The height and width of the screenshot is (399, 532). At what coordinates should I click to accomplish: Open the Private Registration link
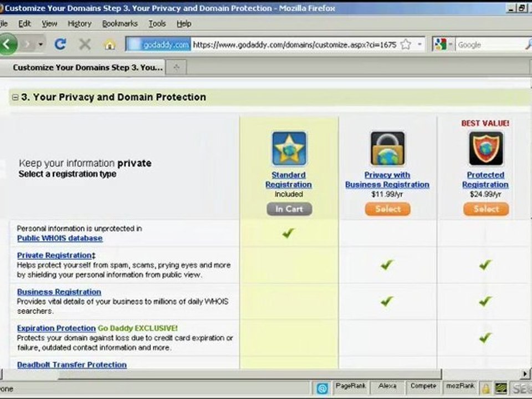click(54, 255)
